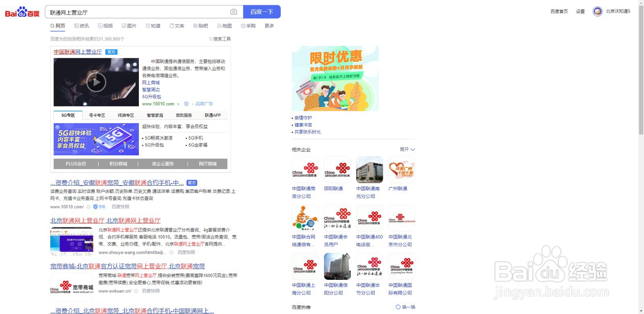
Task: Click 政企云服务 button
Action: tap(163, 164)
